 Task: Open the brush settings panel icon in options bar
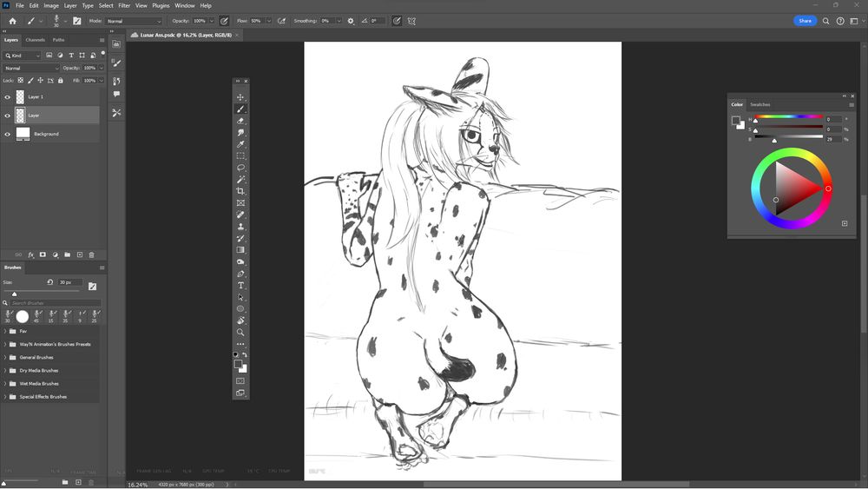tap(77, 21)
